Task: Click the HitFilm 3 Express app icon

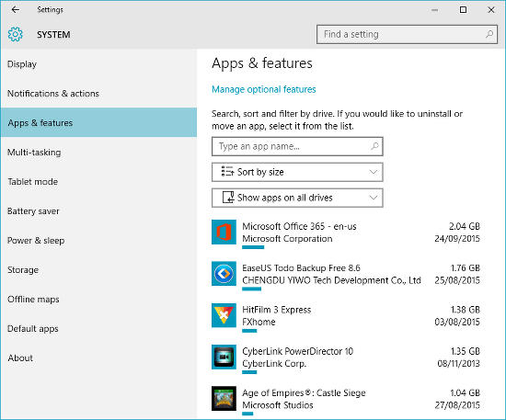Action: click(x=224, y=315)
